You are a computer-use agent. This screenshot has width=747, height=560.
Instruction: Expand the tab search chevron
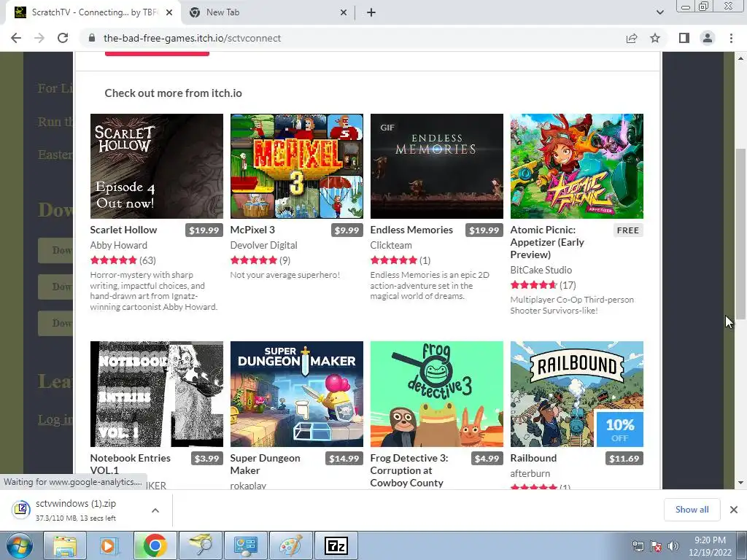(659, 12)
